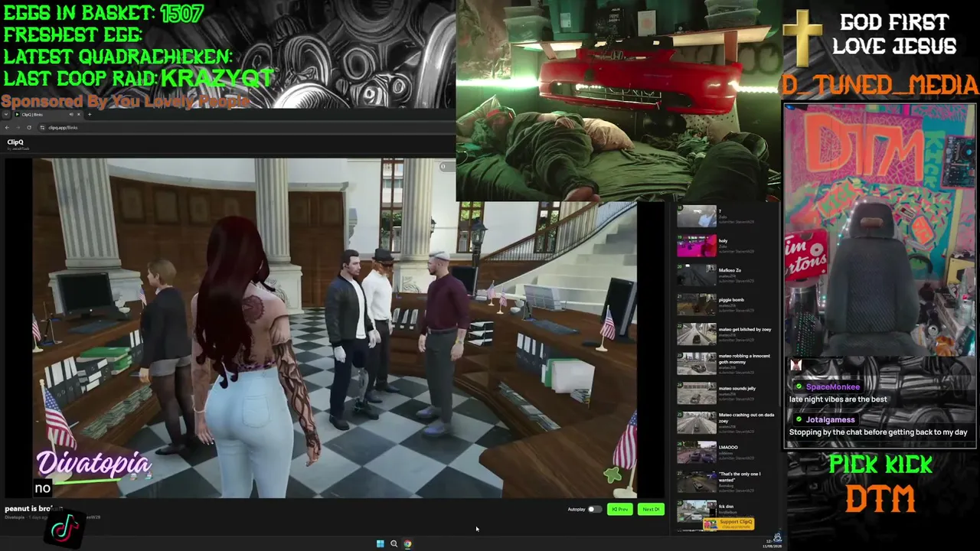Close the ClipQ browser tab
Image resolution: width=980 pixels, height=551 pixels.
(79, 115)
